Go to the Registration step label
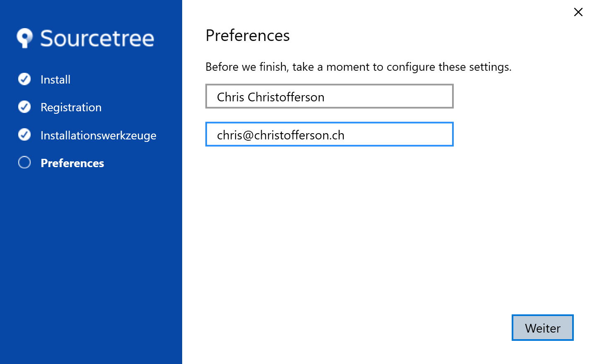 71,108
